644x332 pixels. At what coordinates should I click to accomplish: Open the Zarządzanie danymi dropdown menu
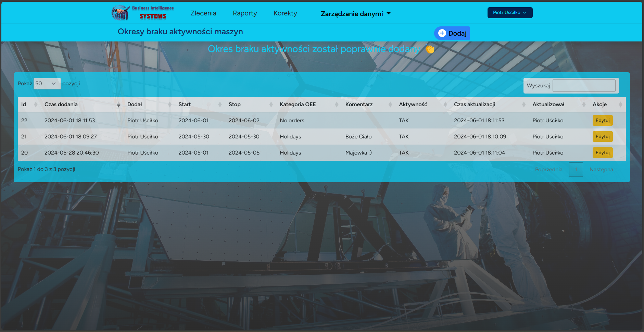tap(355, 14)
